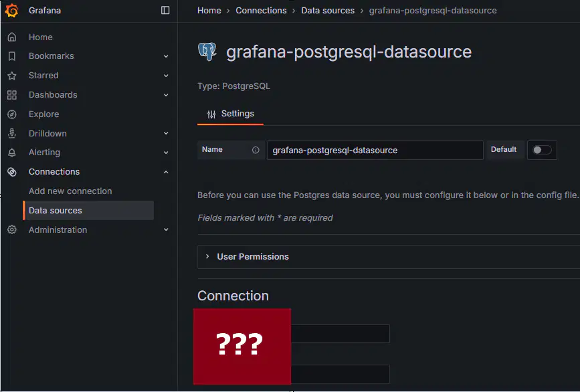Collapse the Connections section chevron
The image size is (580, 392).
click(166, 172)
